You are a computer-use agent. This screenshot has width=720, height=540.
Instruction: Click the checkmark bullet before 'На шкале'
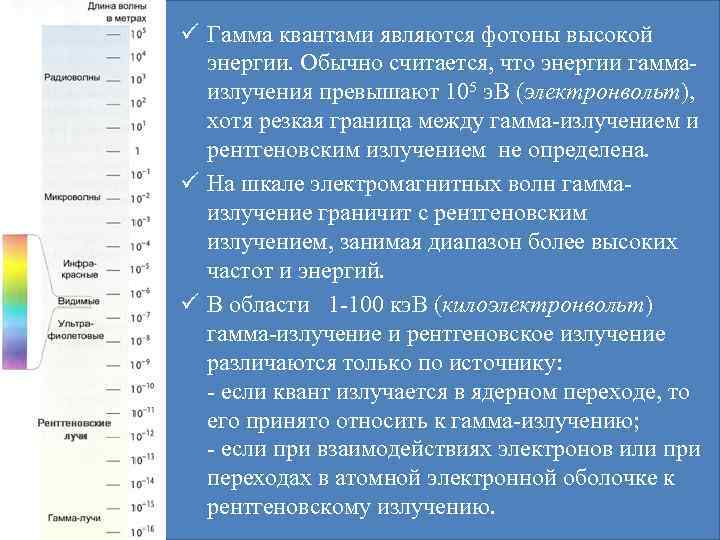[190, 181]
